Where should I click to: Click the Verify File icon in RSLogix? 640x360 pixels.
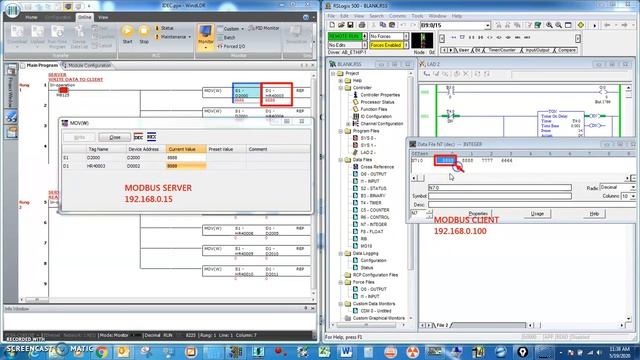(538, 25)
